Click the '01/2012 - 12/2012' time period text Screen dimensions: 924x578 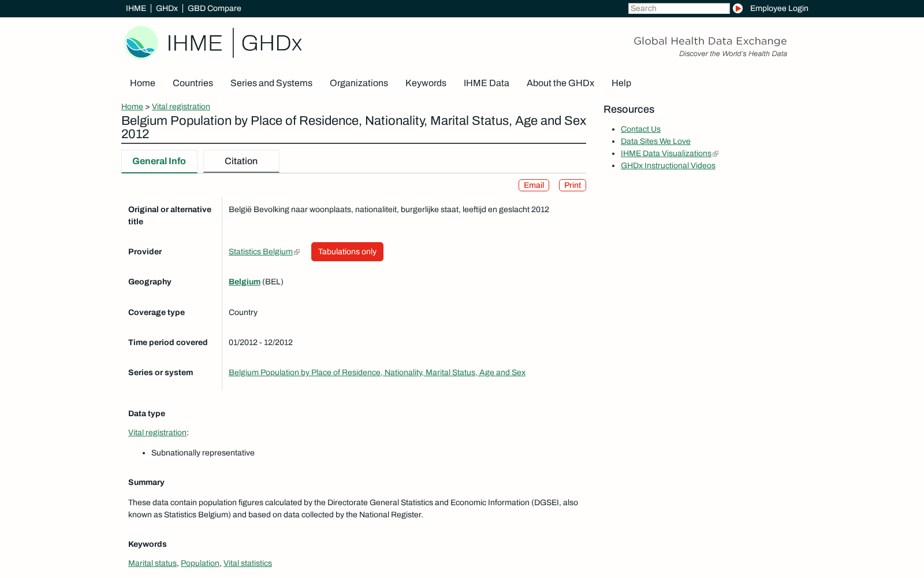[x=260, y=342]
